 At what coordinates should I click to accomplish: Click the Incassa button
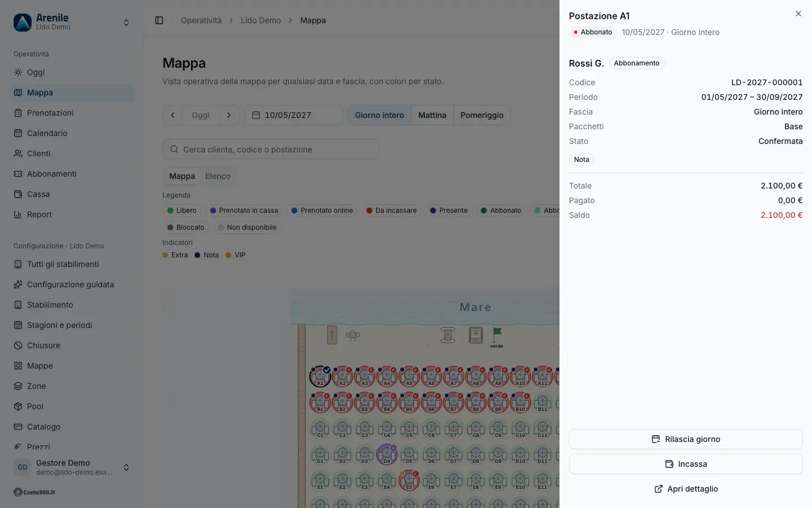(x=686, y=464)
